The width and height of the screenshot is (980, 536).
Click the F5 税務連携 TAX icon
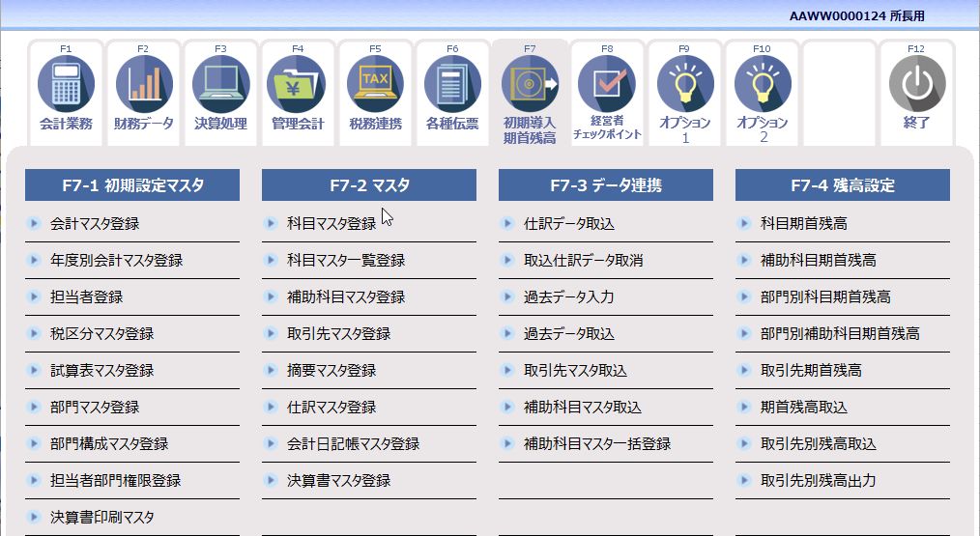pyautogui.click(x=375, y=84)
